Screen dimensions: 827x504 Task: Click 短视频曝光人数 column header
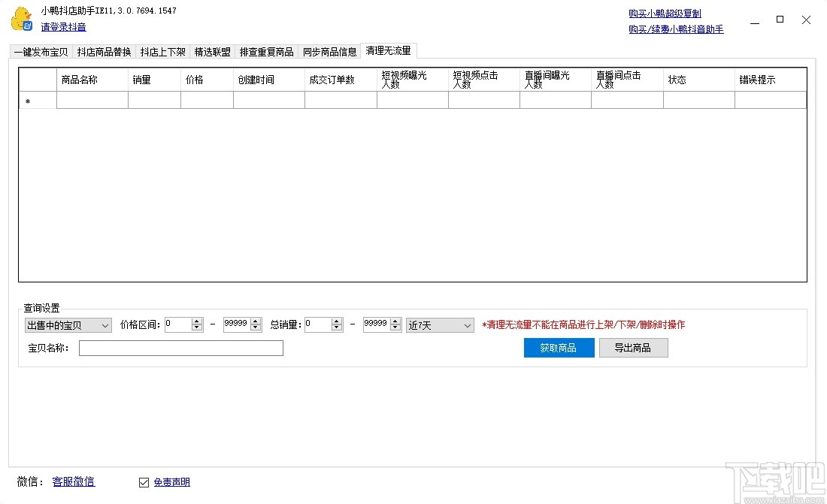coord(413,80)
